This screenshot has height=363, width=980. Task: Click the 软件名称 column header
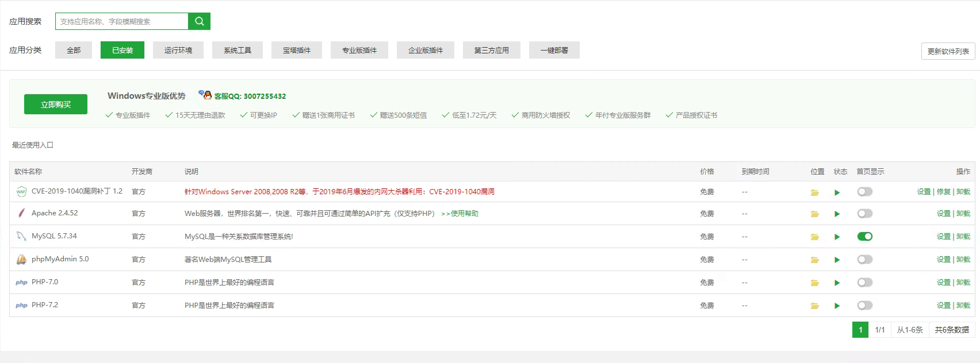pos(28,172)
